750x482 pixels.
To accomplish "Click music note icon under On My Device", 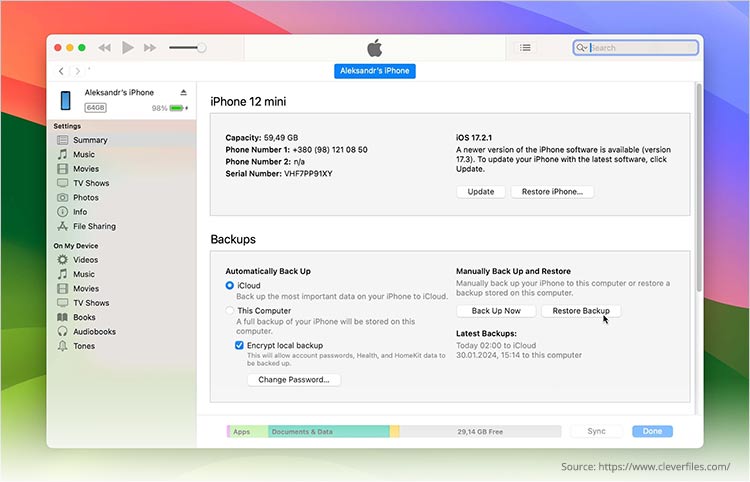I will [62, 274].
